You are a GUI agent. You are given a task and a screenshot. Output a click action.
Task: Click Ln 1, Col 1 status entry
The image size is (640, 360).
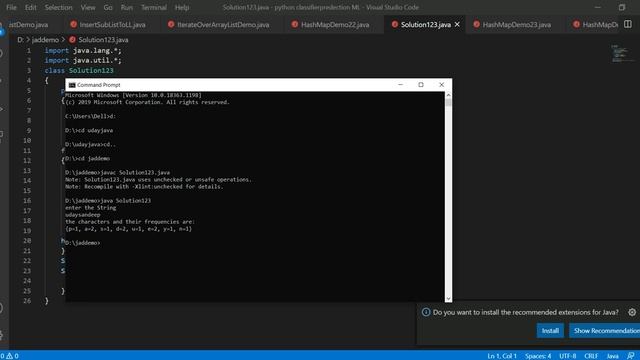502,356
